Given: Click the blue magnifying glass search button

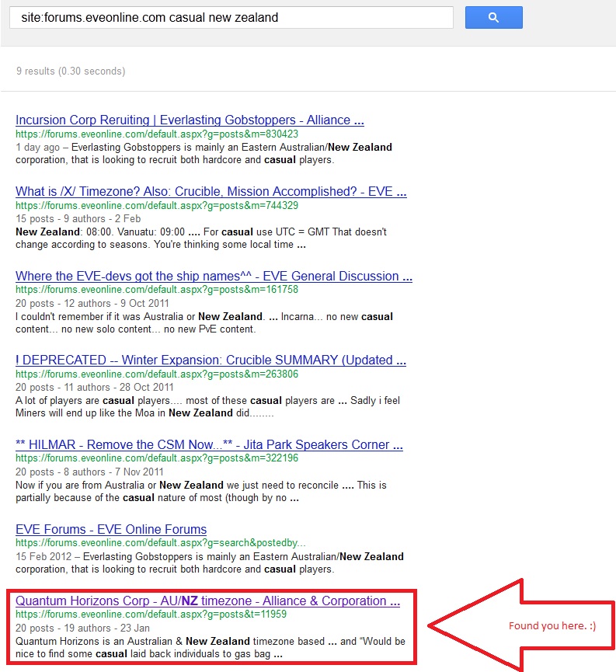Looking at the screenshot, I should [494, 18].
